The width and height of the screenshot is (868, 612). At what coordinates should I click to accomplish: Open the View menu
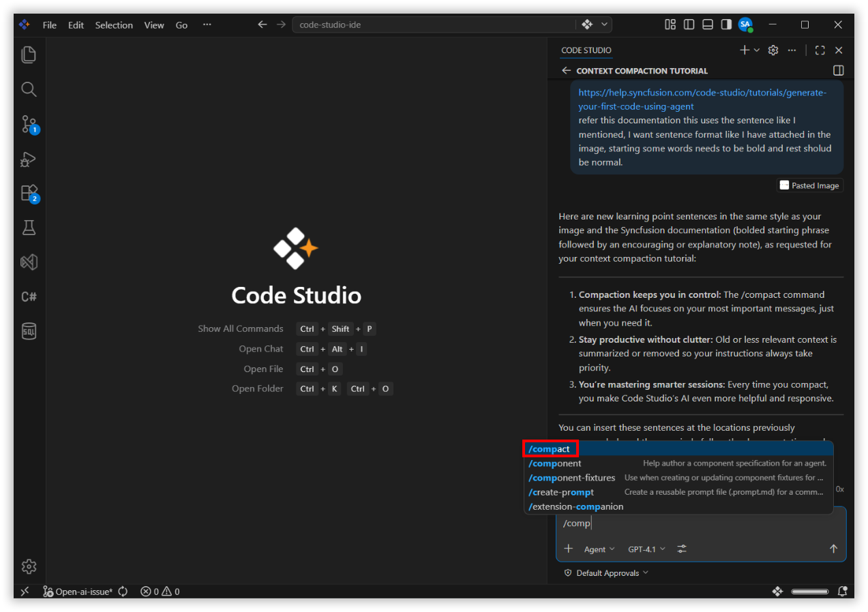[154, 25]
